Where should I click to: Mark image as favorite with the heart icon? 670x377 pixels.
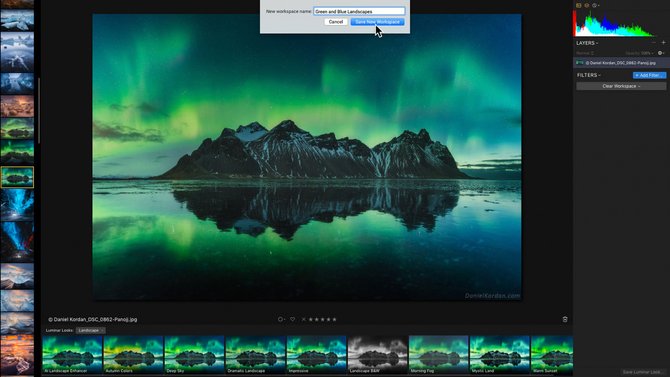292,319
